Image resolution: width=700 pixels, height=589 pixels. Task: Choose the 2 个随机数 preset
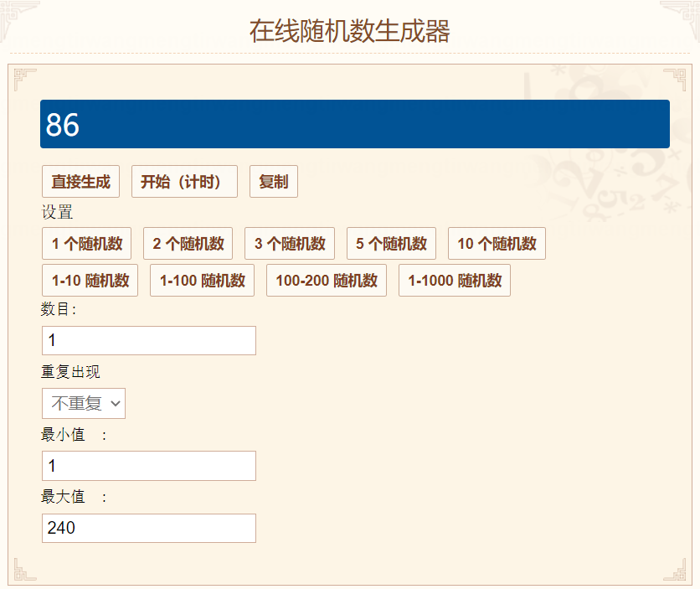tap(188, 244)
